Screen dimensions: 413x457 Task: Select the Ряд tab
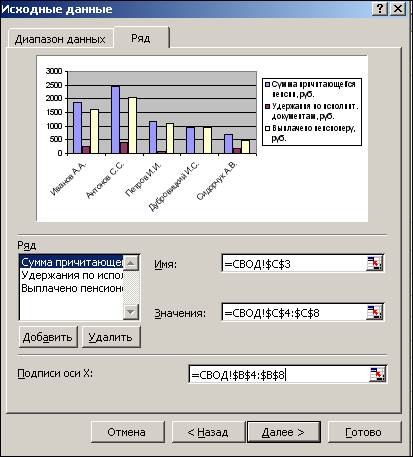141,38
